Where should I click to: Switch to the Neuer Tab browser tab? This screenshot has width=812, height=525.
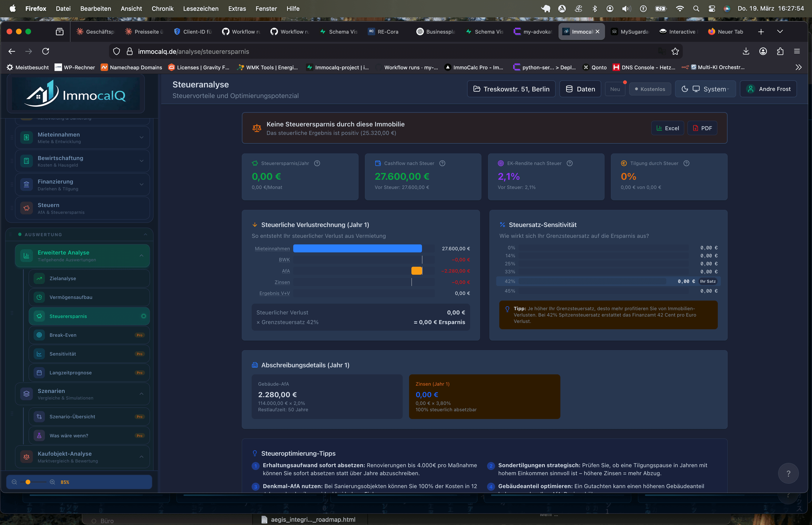727,32
